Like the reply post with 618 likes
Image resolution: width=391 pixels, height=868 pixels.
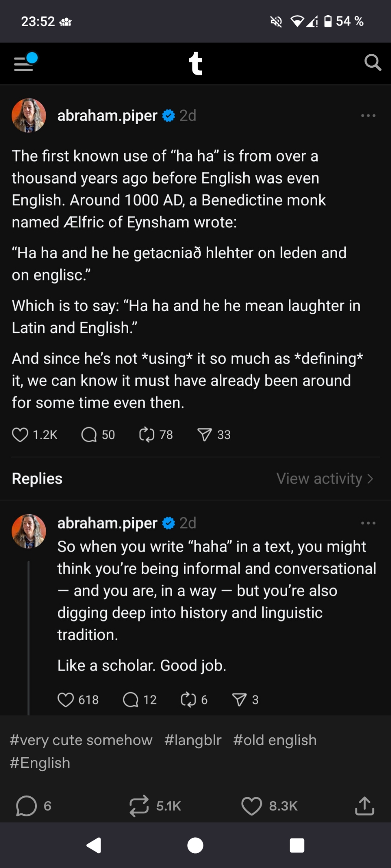pos(66,700)
